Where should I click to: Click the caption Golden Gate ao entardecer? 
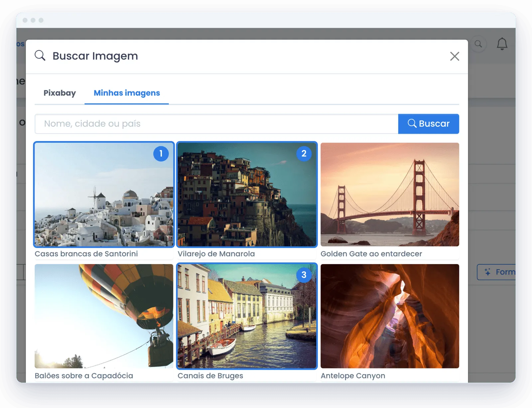371,254
